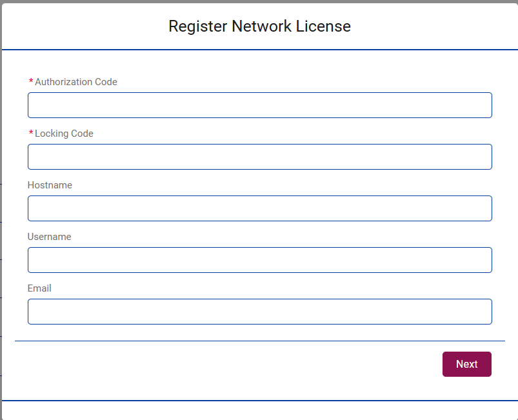Click the Locking Code label

click(64, 133)
